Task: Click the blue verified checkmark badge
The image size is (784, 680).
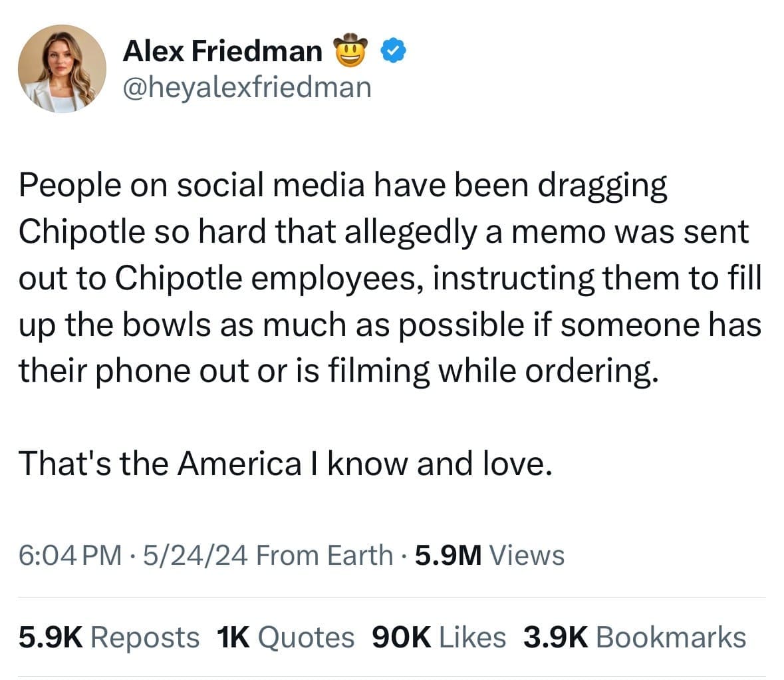Action: [x=393, y=51]
